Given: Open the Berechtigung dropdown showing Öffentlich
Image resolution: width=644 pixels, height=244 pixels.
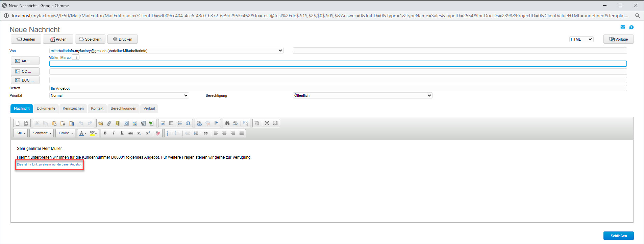Looking at the screenshot, I should (x=363, y=96).
